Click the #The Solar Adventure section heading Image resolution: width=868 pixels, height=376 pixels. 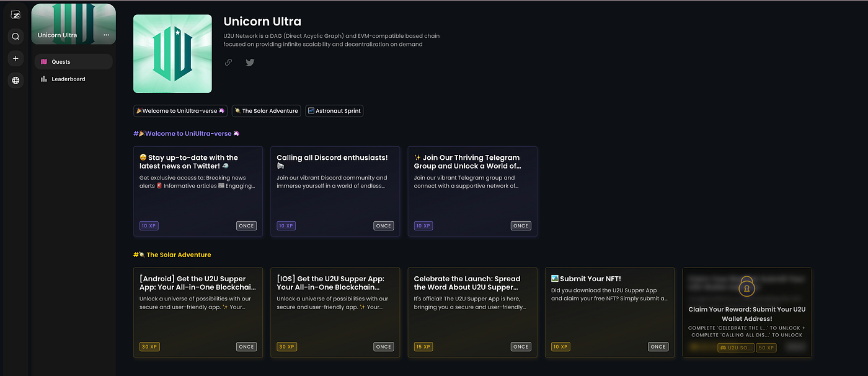point(172,255)
